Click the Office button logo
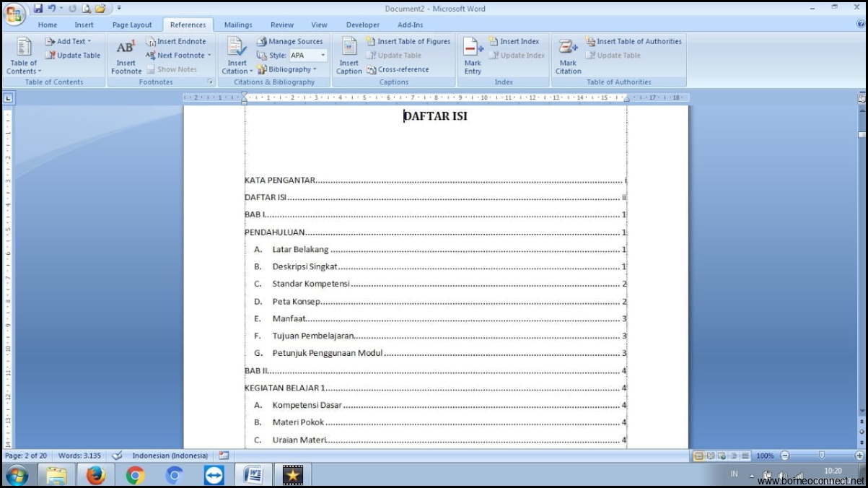 tap(14, 14)
